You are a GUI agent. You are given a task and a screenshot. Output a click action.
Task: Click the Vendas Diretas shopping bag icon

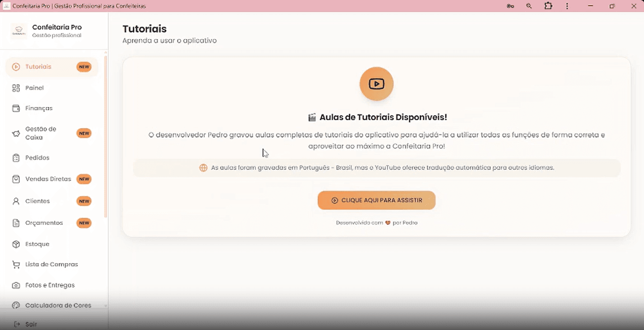pyautogui.click(x=16, y=179)
